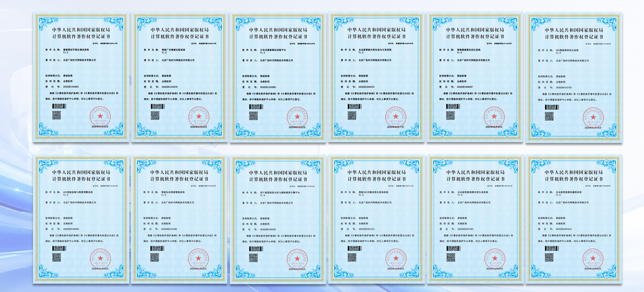Click red seal on 搜索GEO关键词排名查询系统 certificate
This screenshot has width=644, height=292.
tap(395, 258)
